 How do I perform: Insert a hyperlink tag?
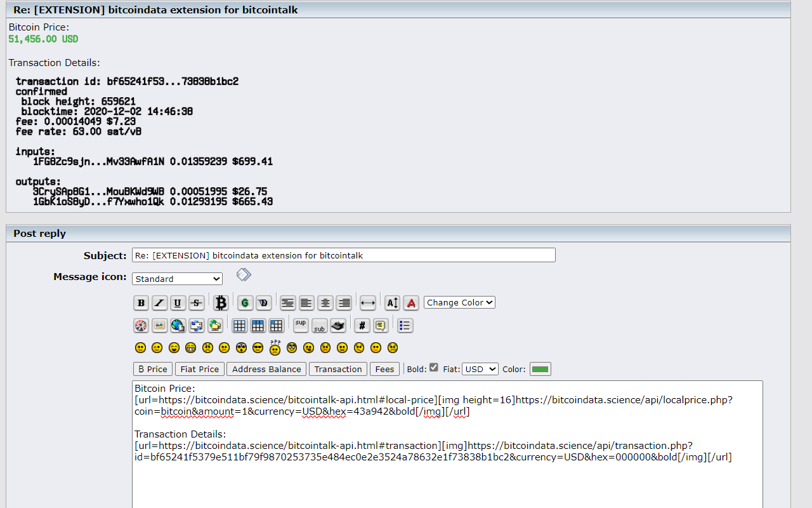[x=178, y=326]
